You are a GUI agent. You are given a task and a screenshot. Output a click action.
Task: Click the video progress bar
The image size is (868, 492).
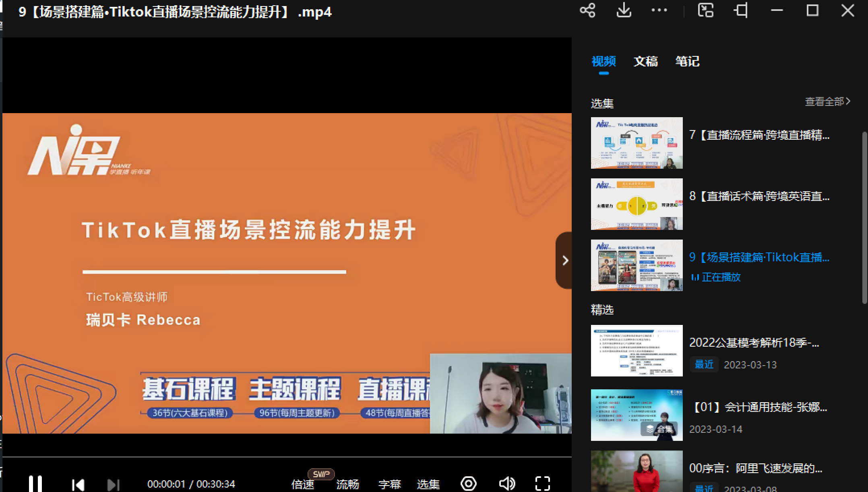(x=287, y=457)
